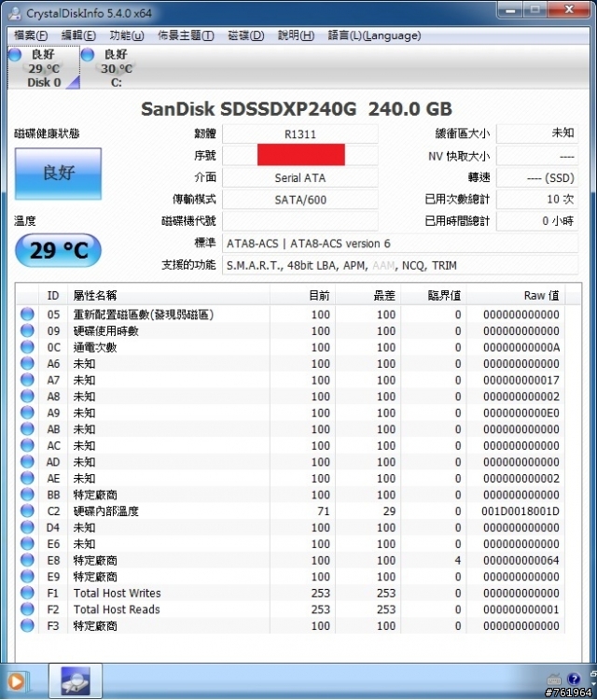Open the 磁碟(D) menu

(x=246, y=35)
